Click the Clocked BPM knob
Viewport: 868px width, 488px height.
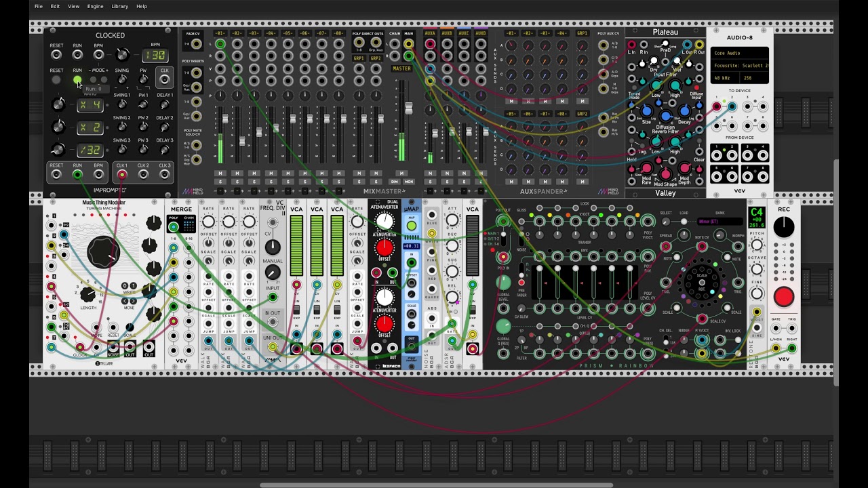[122, 55]
